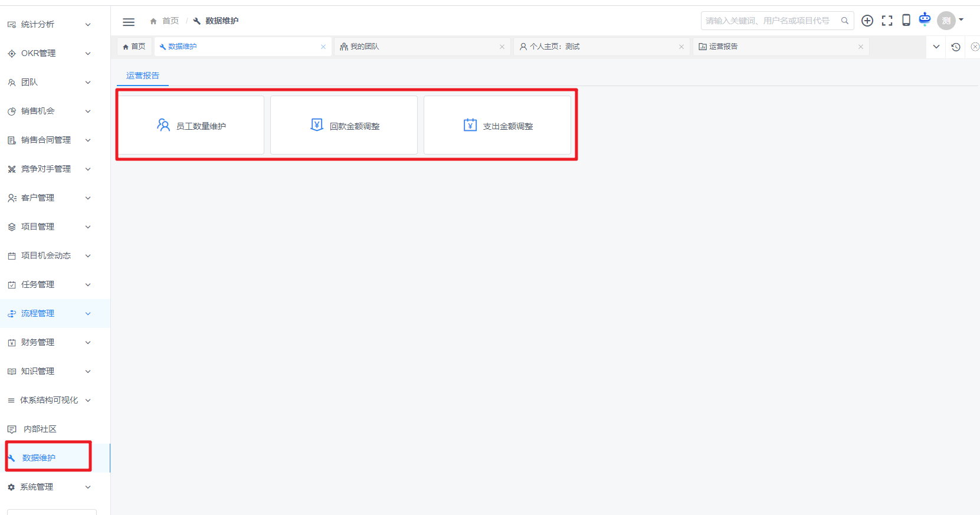Viewport: 980px width, 515px height.
Task: Click the 销售机会 pie icon
Action: 12,111
